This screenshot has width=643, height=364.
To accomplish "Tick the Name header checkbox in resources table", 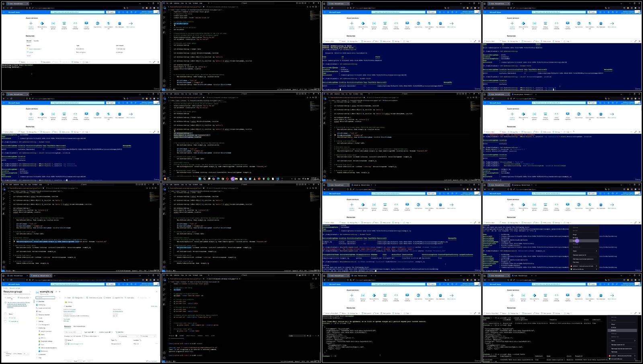I will [66, 340].
